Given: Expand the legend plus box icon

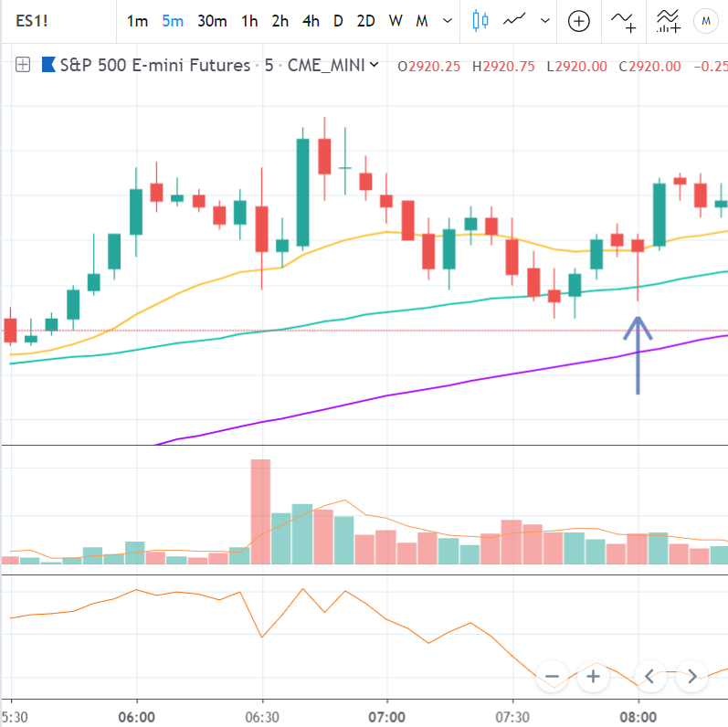Looking at the screenshot, I should 23,65.
